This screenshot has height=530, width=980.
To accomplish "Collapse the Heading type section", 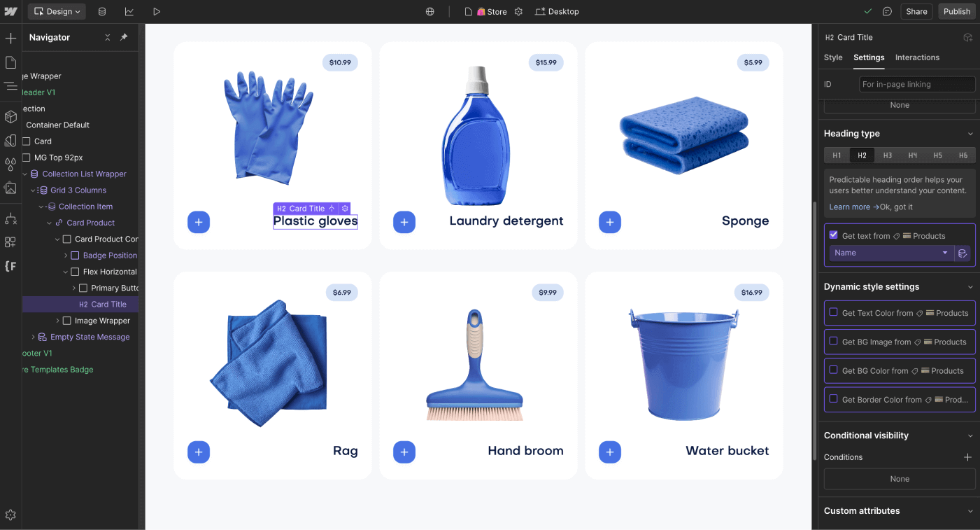I will tap(970, 134).
